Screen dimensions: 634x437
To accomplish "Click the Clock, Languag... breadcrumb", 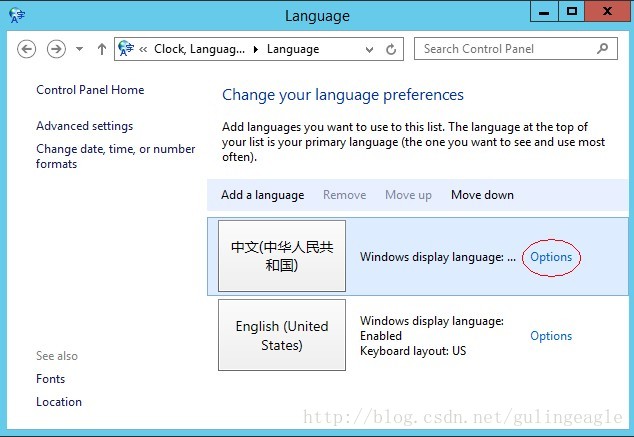I will pyautogui.click(x=199, y=49).
